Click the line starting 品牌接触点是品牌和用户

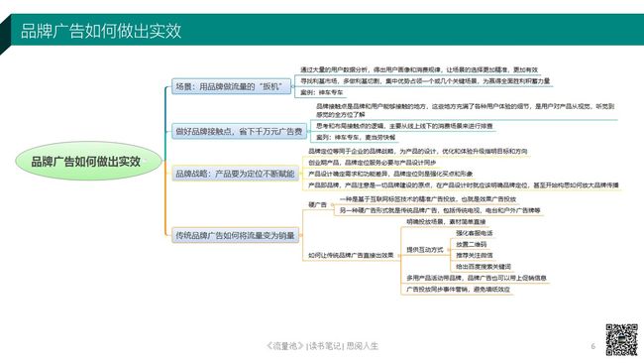[465, 110]
